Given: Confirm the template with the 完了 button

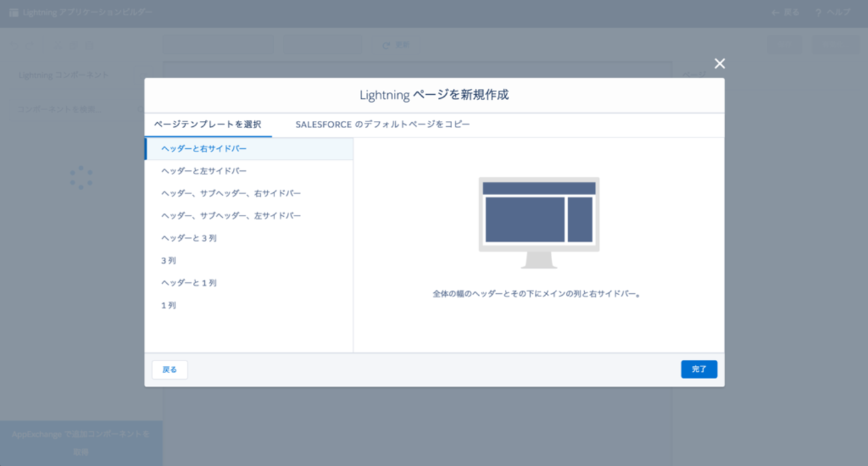Looking at the screenshot, I should click(x=699, y=369).
